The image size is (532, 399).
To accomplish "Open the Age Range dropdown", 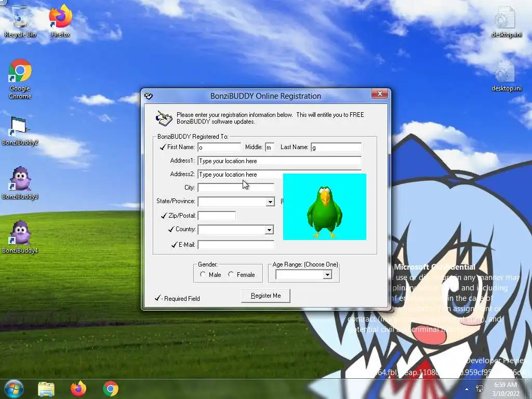I will (x=327, y=274).
